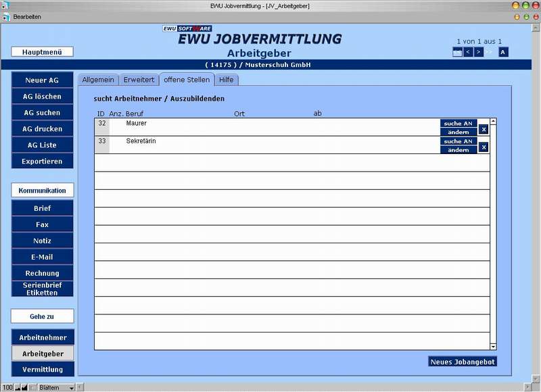
Task: Click the Beruf column header
Action: pyautogui.click(x=134, y=114)
